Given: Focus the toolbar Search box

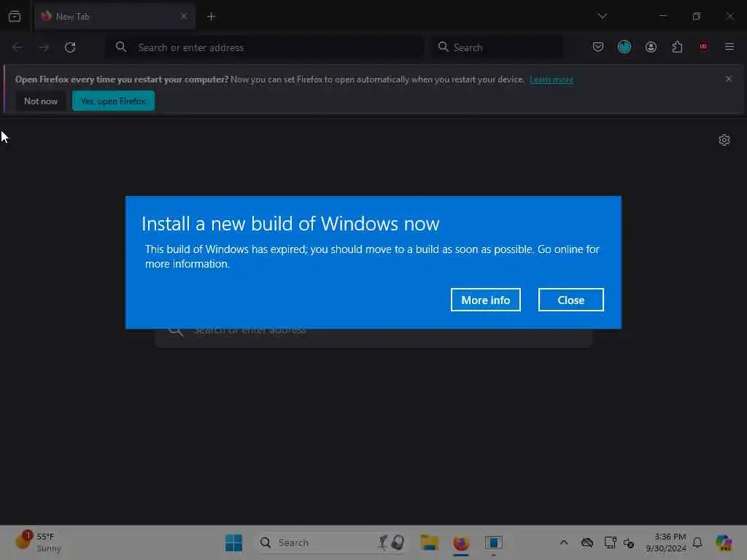Looking at the screenshot, I should pos(497,47).
